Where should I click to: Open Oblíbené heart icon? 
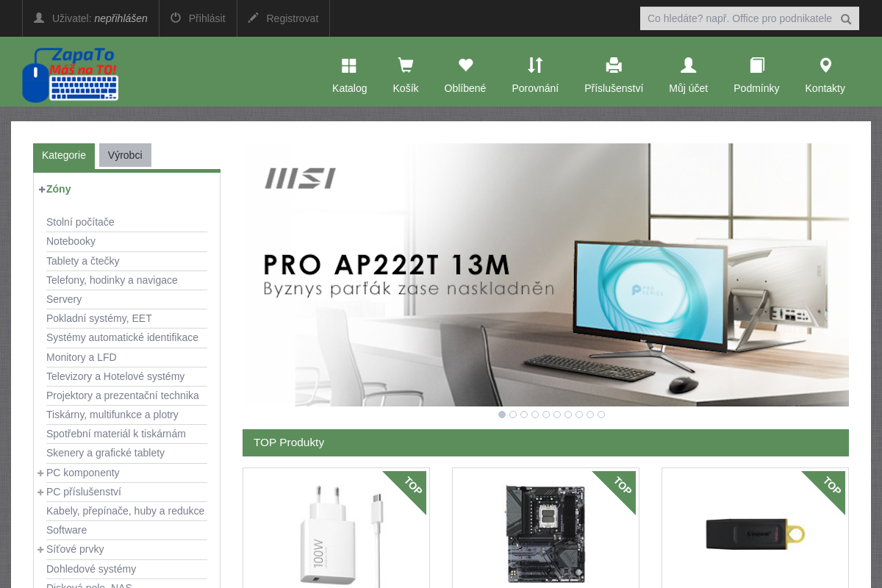tap(465, 65)
